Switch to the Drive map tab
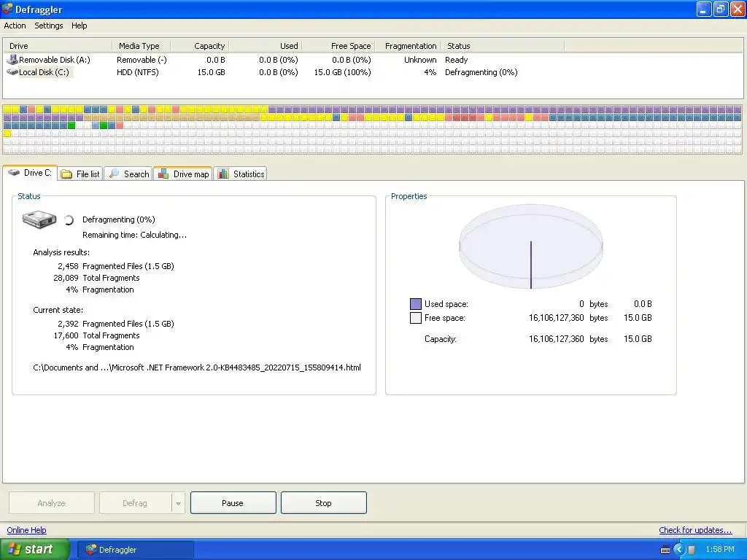This screenshot has height=560, width=747. 183,174
